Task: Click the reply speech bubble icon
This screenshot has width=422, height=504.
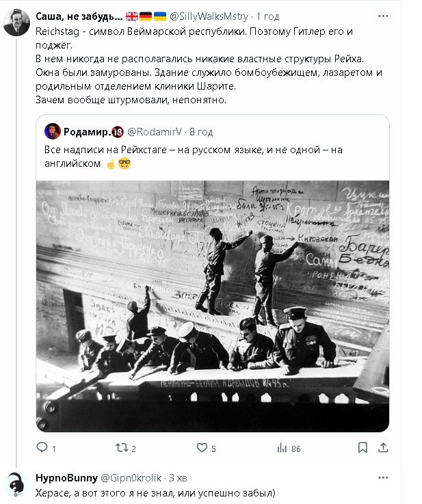Action: click(42, 448)
